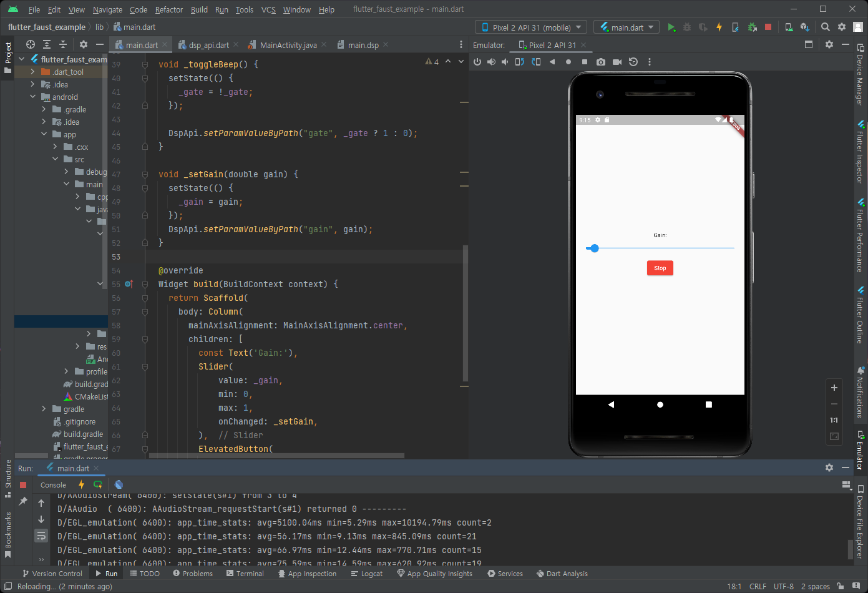
Task: Click emulator toolbar Home circle icon
Action: (x=568, y=62)
